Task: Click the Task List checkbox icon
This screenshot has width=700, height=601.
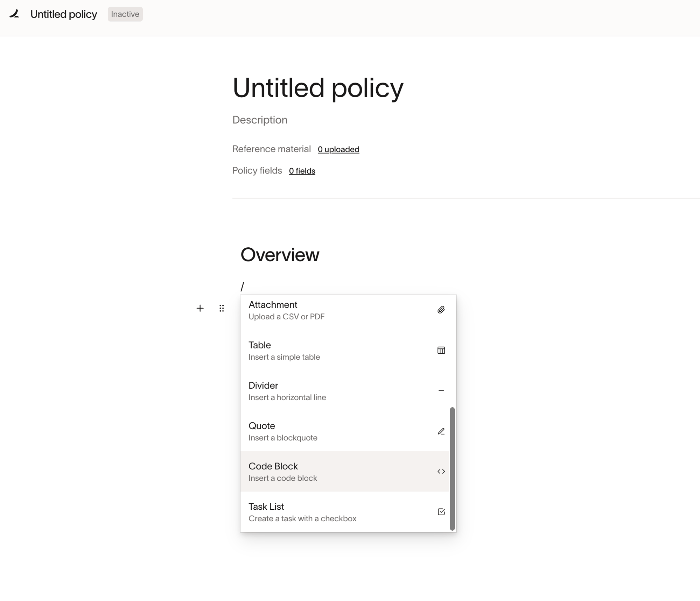Action: click(441, 512)
